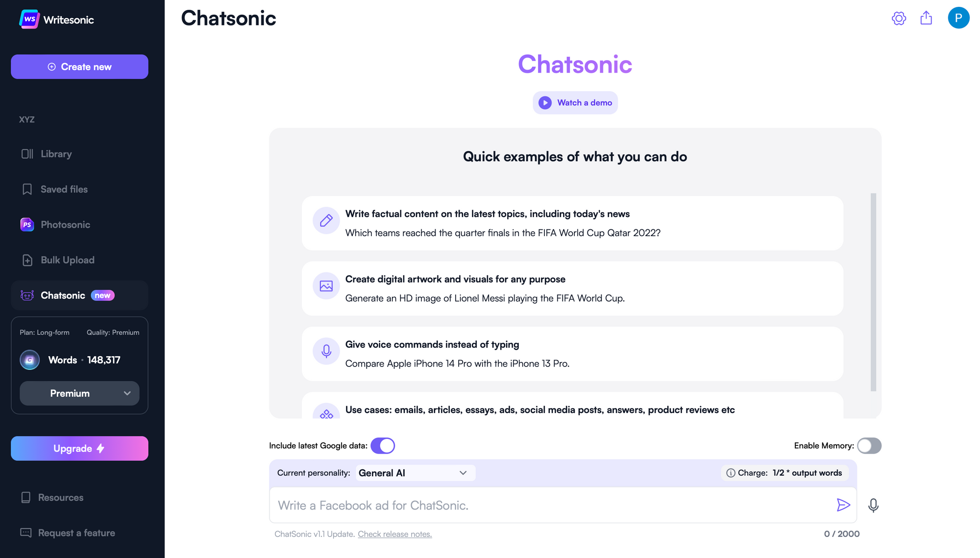Click the Watch a demo button
Screen dimensions: 980x558
click(575, 102)
